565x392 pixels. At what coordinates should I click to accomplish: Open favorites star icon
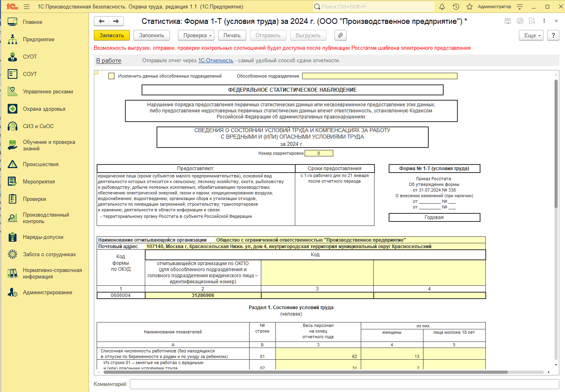[470, 7]
